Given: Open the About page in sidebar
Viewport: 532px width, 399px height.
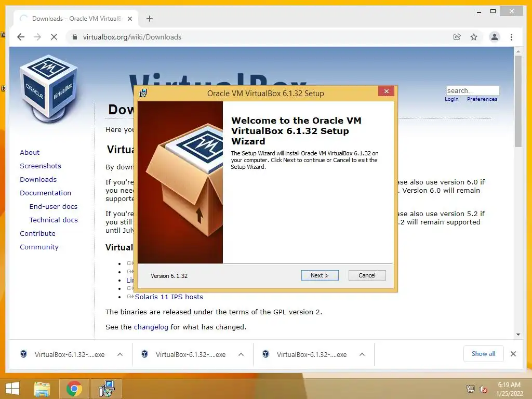Looking at the screenshot, I should pos(30,152).
